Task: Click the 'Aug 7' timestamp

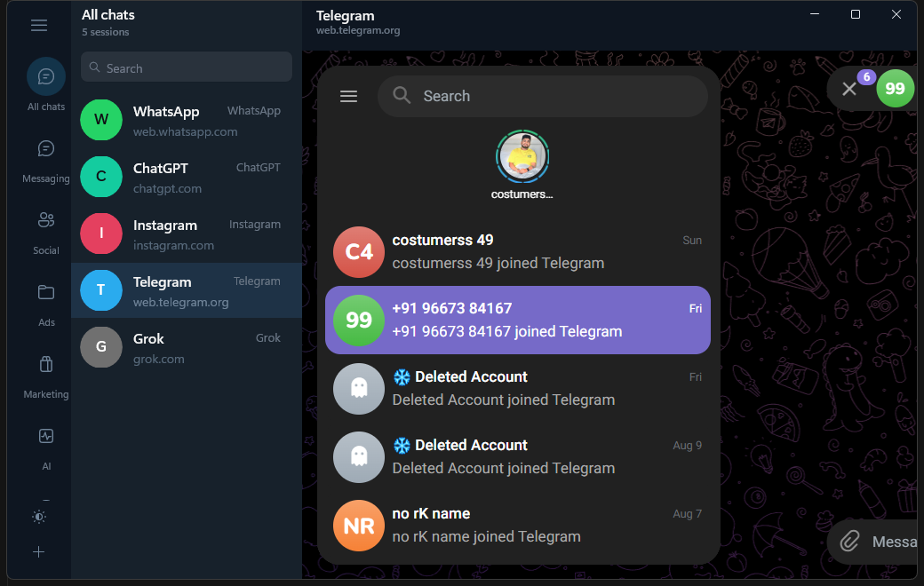Action: click(687, 513)
